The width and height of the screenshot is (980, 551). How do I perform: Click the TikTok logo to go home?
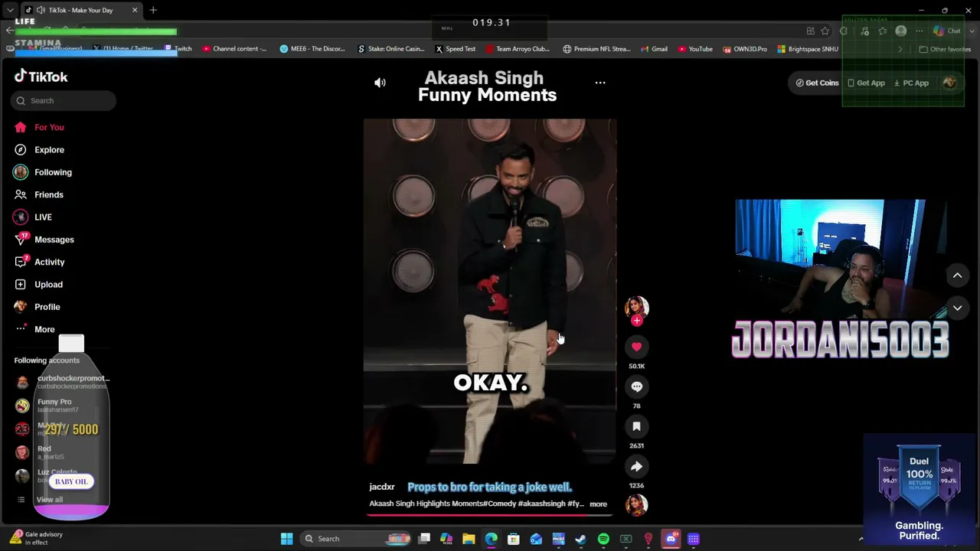click(x=41, y=77)
